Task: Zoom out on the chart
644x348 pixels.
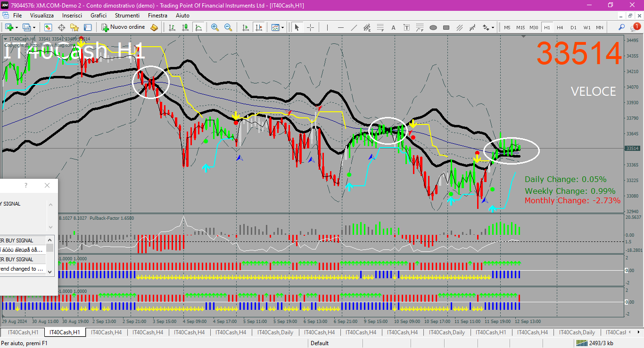Action: click(228, 27)
